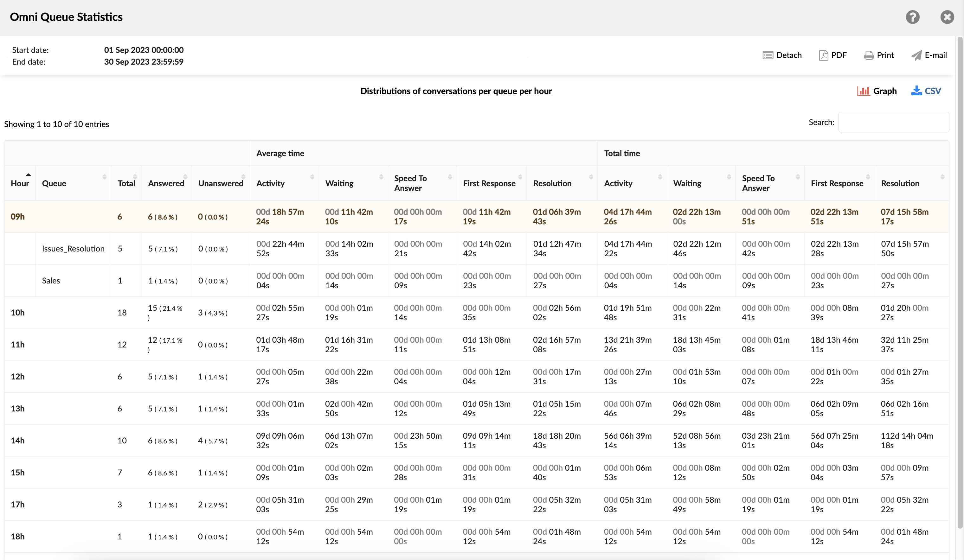The height and width of the screenshot is (560, 964).
Task: Sort table by Answered column
Action: pos(166,183)
